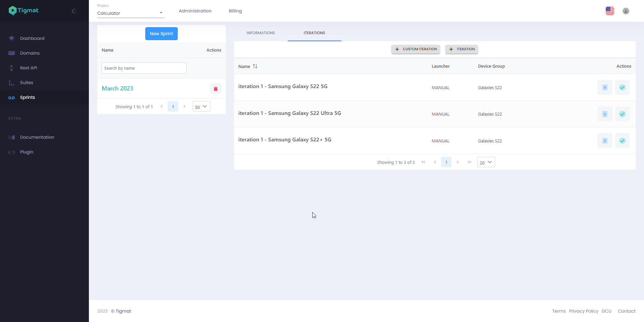Add a Custom Iteration

click(x=416, y=49)
